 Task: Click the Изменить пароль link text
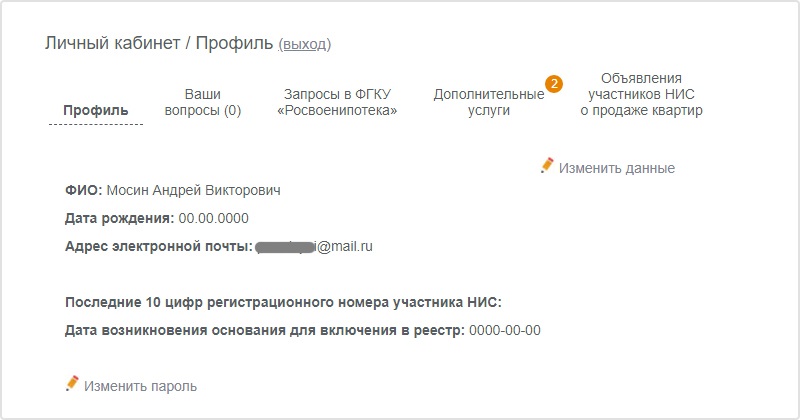[x=140, y=386]
